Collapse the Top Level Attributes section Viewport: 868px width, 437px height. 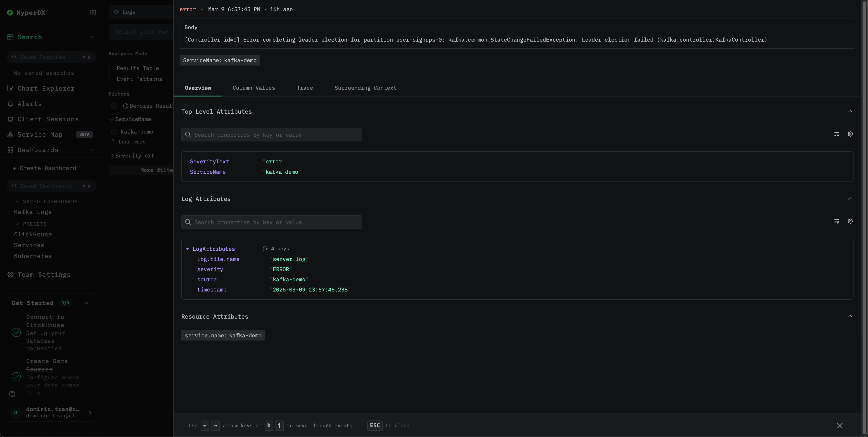tap(850, 111)
